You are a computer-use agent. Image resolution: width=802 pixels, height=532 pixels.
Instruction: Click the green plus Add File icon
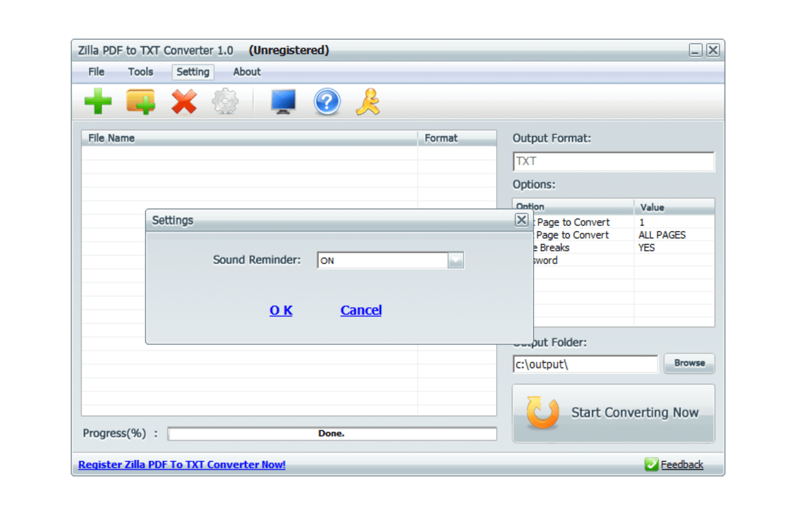tap(98, 102)
